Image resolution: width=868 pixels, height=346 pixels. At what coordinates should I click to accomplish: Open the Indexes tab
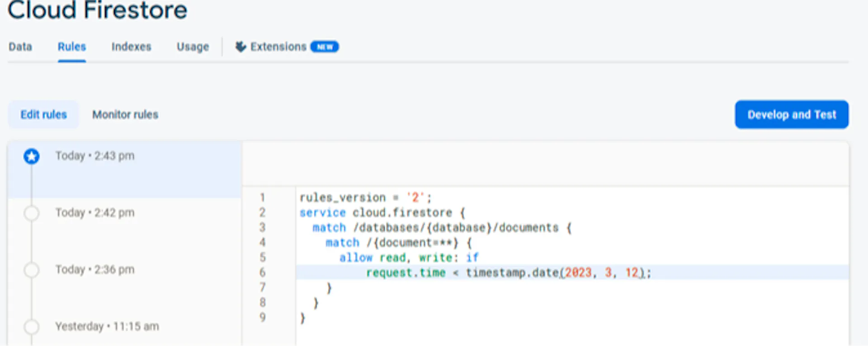(131, 47)
